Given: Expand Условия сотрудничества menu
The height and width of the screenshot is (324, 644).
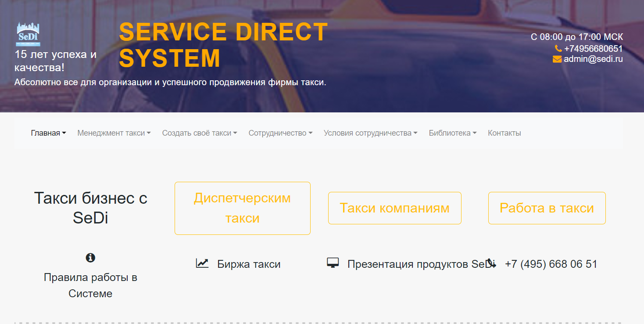Looking at the screenshot, I should click(371, 133).
